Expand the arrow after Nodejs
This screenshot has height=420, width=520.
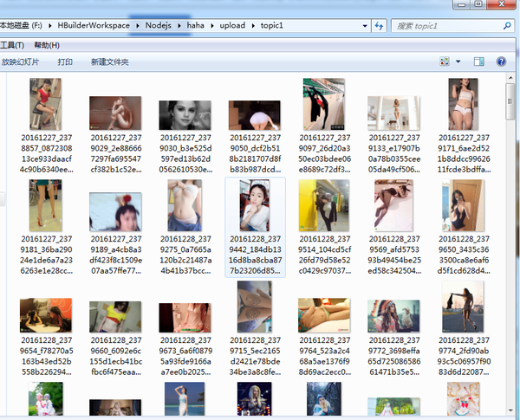point(179,25)
